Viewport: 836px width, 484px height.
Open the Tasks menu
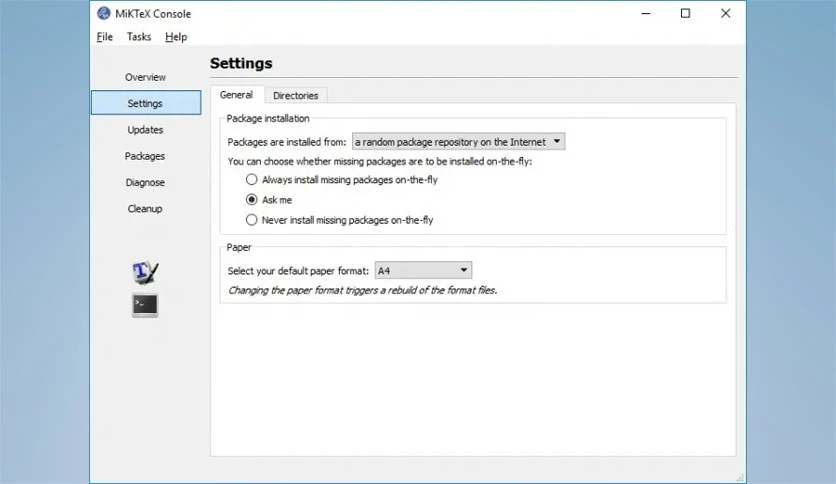pos(139,37)
